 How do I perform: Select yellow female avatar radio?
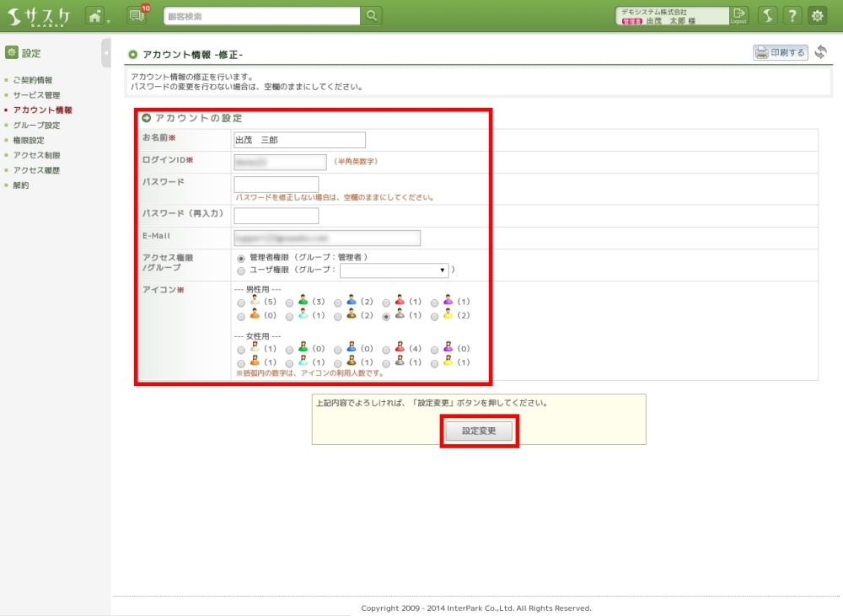[434, 364]
